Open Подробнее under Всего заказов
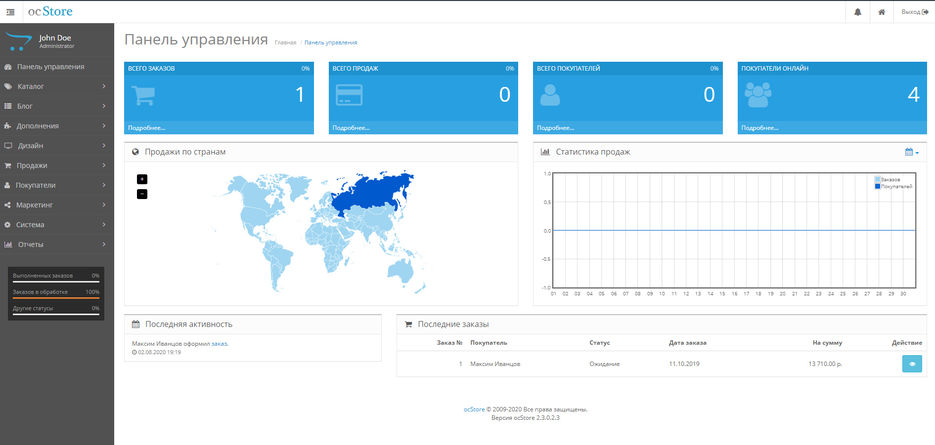 (x=147, y=128)
